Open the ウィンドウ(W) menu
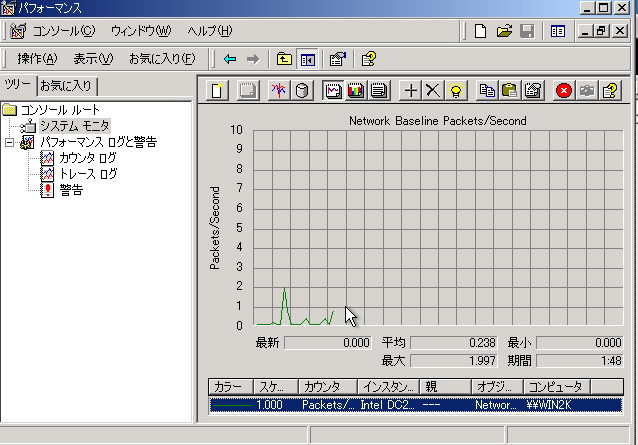Viewport: 638px width, 445px height. click(141, 31)
